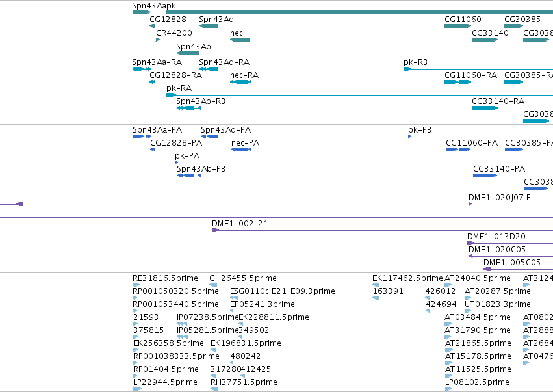
Task: Open the RE31816.5prime EST
Action: (x=136, y=285)
